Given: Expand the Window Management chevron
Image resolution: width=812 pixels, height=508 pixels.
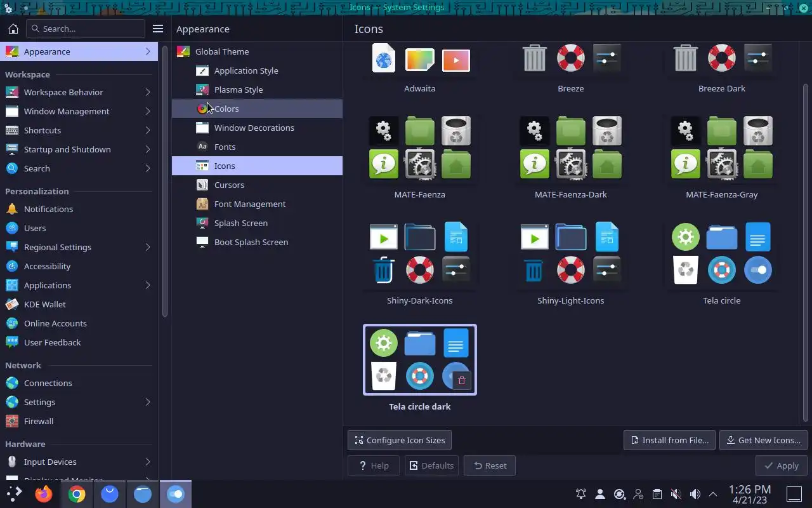Looking at the screenshot, I should 148,111.
